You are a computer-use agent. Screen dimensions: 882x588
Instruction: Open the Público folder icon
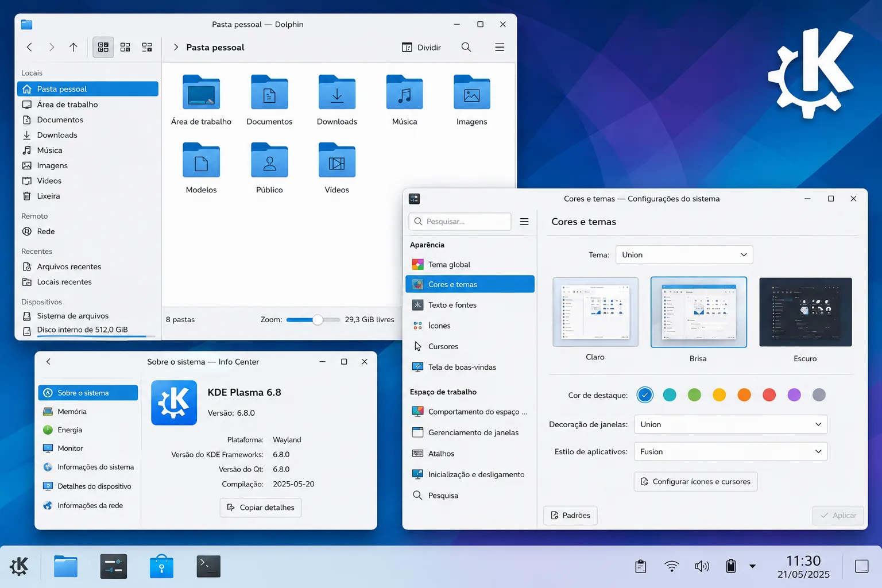(269, 160)
